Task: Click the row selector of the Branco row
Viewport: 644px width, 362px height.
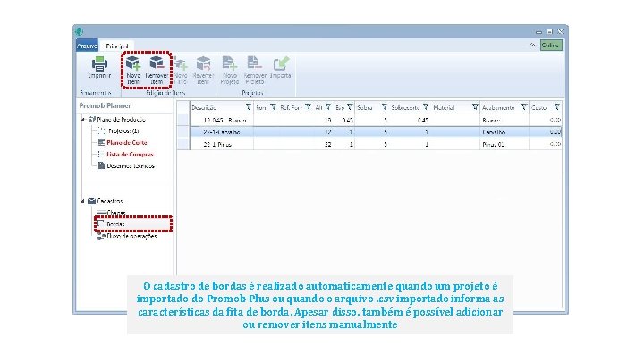Action: (183, 121)
